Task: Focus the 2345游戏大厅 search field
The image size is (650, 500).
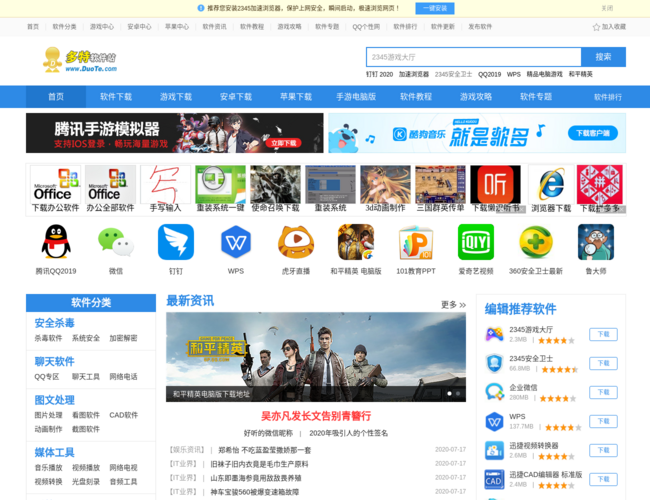Action: (x=473, y=57)
